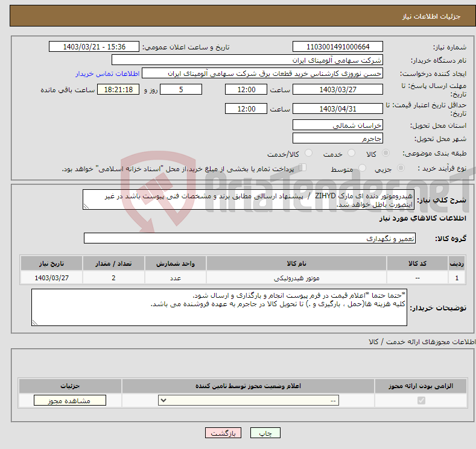Click the general need description text area

point(249,200)
